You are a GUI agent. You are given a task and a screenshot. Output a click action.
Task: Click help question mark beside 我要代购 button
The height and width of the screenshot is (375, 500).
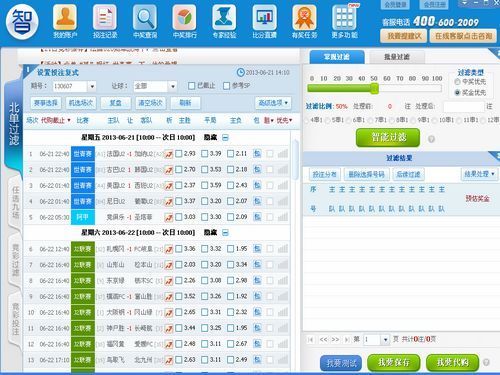point(486,362)
